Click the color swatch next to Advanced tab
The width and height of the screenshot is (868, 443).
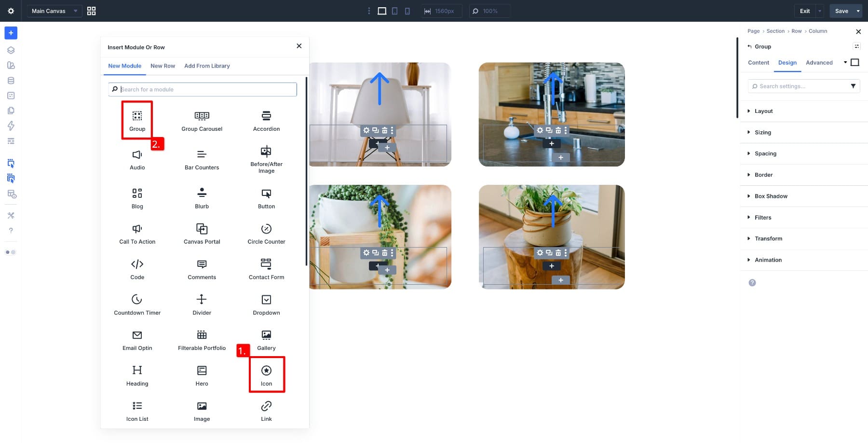click(x=855, y=62)
